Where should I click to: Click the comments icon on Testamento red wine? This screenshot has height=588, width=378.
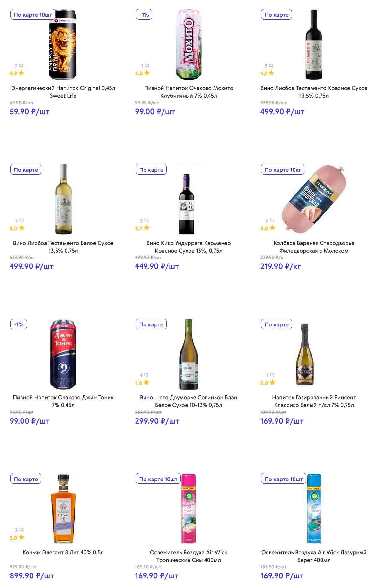pyautogui.click(x=271, y=66)
